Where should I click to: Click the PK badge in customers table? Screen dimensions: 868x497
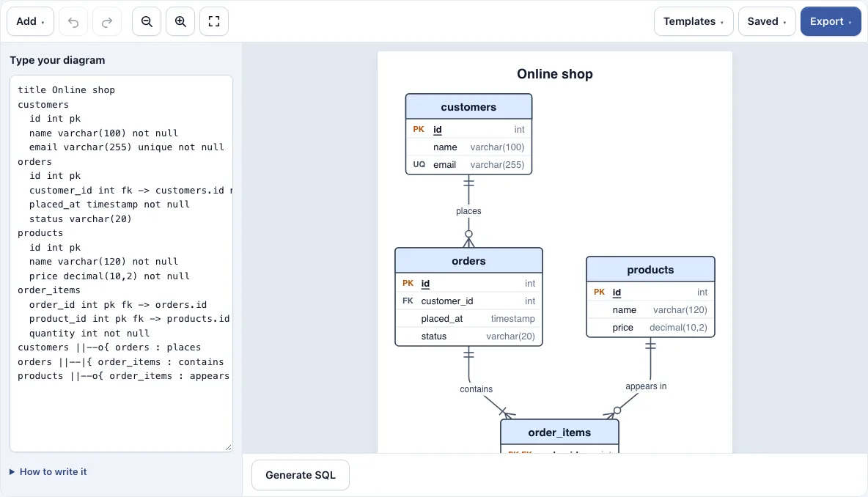(x=419, y=130)
